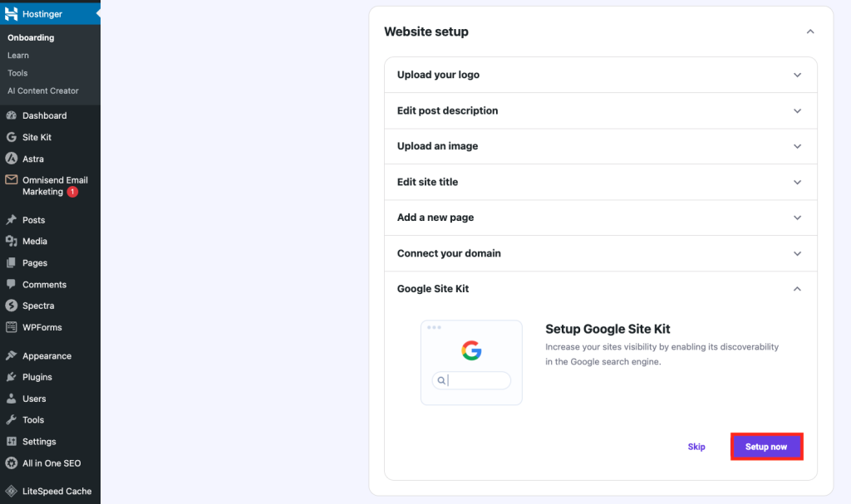Click the Hostinger logo icon in sidebar

point(12,14)
